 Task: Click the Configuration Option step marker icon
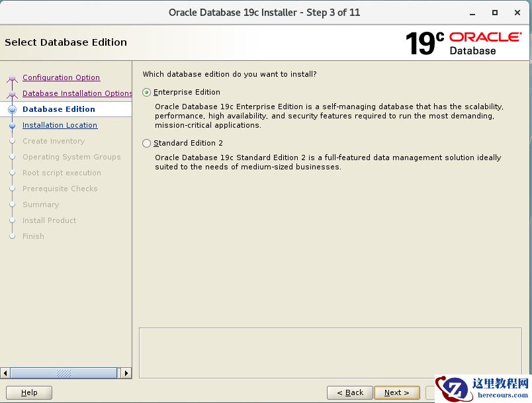coord(12,79)
